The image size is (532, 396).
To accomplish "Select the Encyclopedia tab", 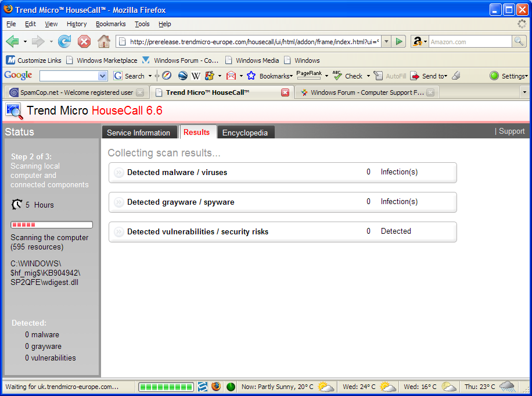I will (245, 133).
